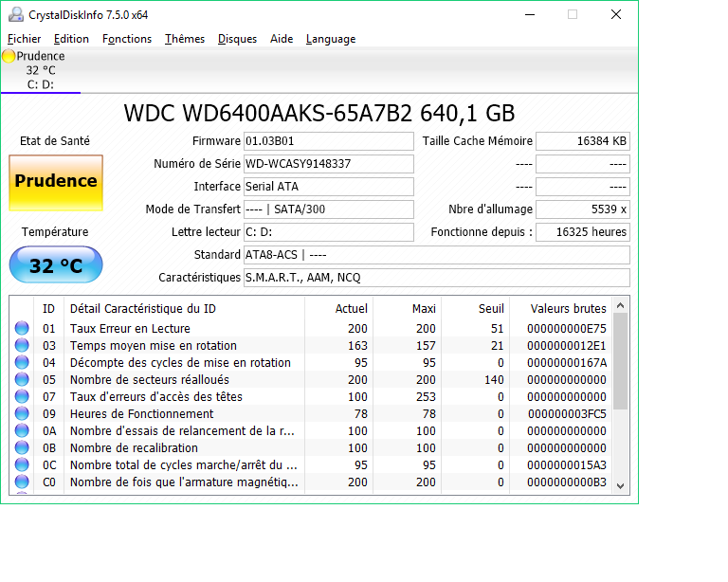This screenshot has height=582, width=728.
Task: Click status orb for Taux Erreur en Lecture
Action: point(22,328)
